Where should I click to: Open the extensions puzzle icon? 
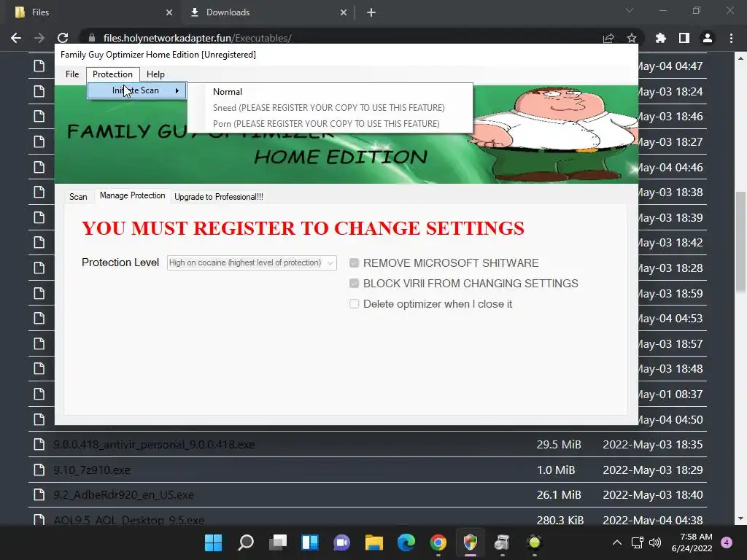661,38
